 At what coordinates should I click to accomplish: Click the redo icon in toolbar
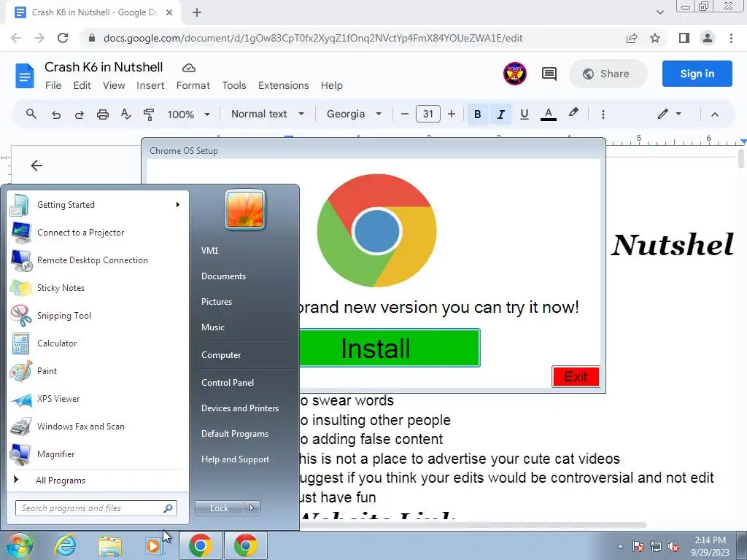79,114
